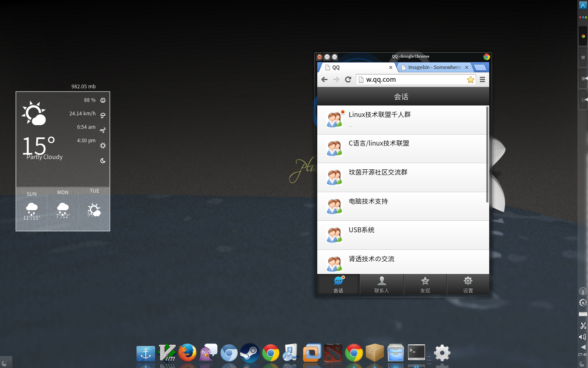Screen dimensions: 588x368
Task: Switch to the Imagebin - Somewhere tab
Action: 434,67
